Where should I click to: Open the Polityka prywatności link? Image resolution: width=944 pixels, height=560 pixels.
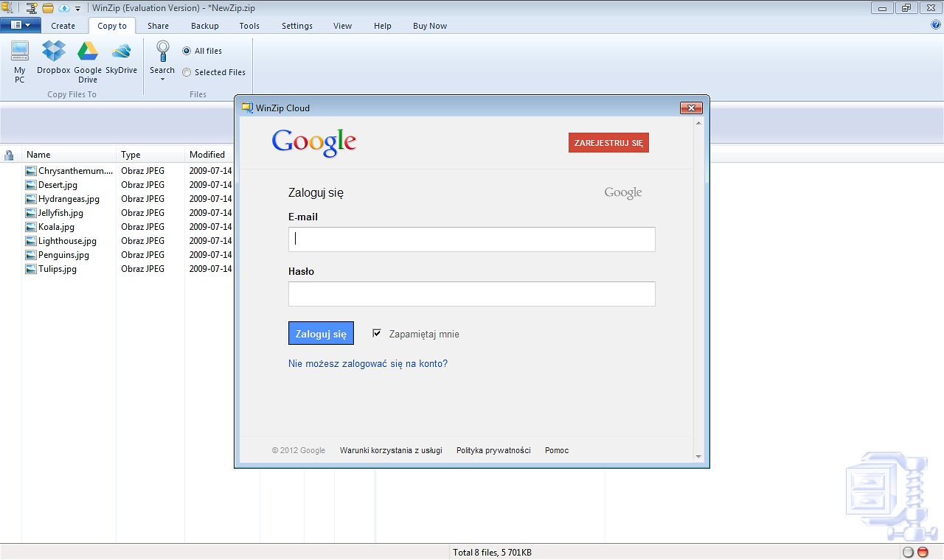tap(493, 450)
